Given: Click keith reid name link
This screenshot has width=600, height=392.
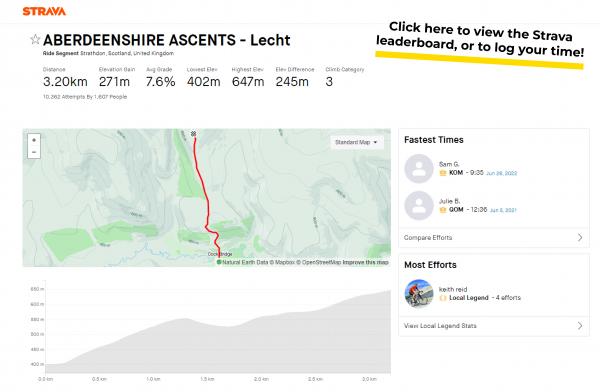Looking at the screenshot, I should pyautogui.click(x=453, y=289).
